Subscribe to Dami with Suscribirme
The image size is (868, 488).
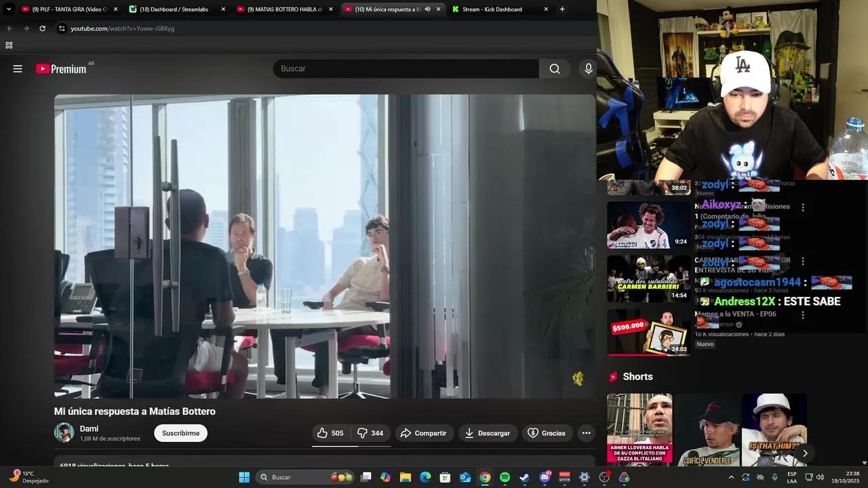[x=180, y=433]
